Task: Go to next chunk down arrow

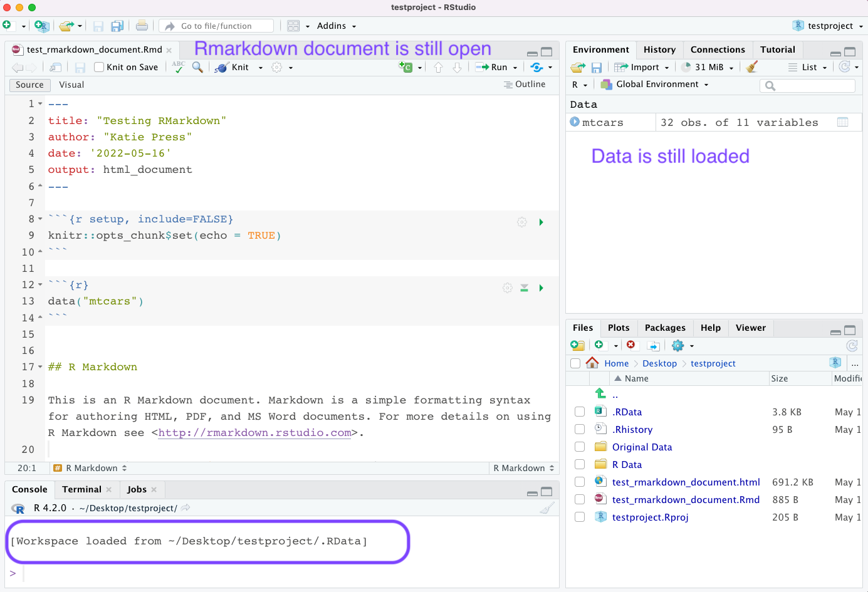Action: coord(458,67)
